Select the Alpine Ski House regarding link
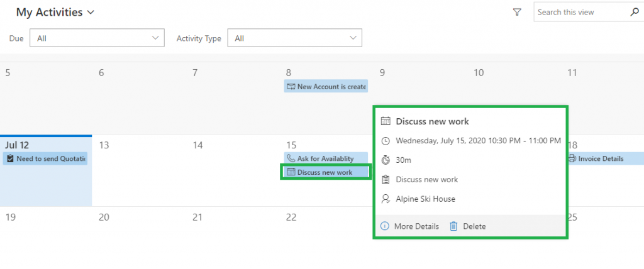 point(425,199)
